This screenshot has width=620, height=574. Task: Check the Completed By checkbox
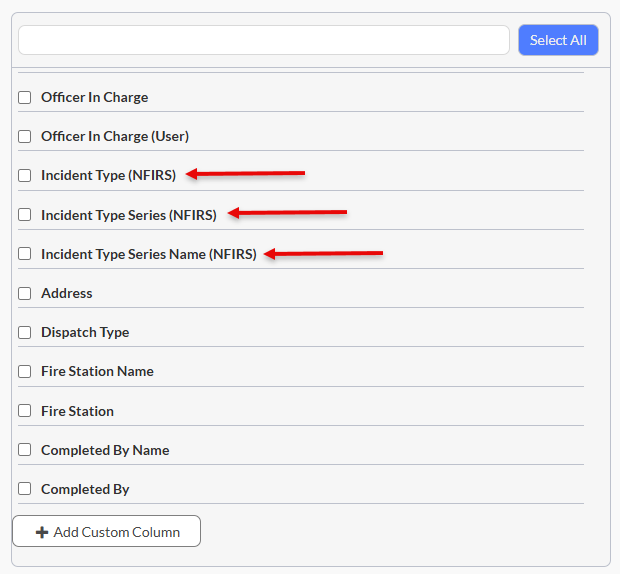[x=25, y=489]
